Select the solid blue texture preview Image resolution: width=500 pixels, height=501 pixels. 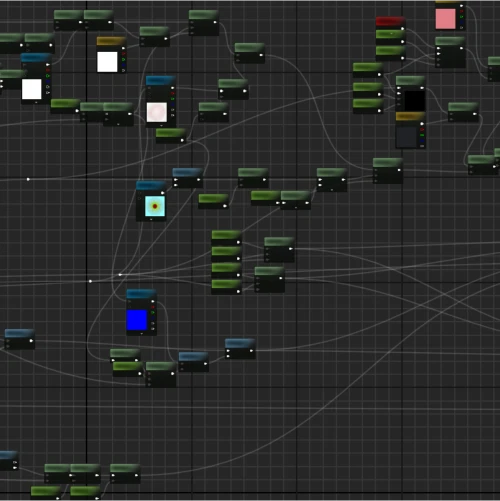coord(137,320)
